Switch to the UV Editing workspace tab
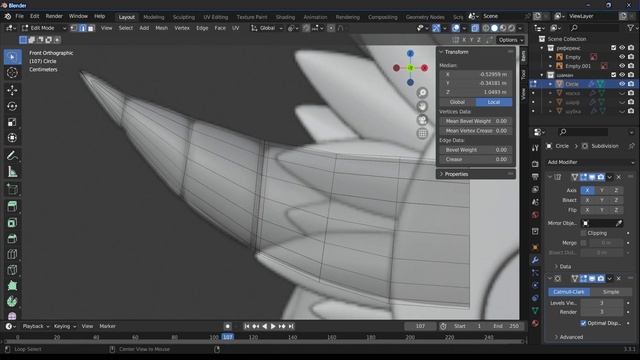This screenshot has height=360, width=640. [216, 17]
